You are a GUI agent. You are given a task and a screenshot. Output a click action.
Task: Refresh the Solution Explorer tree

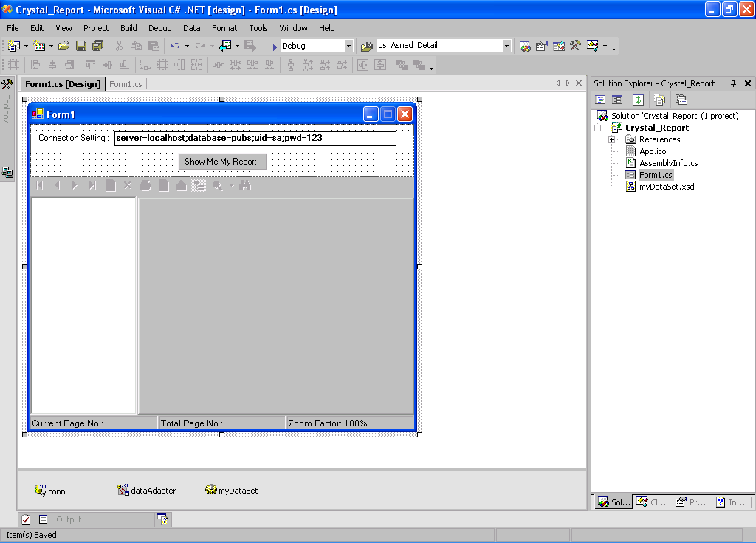[x=639, y=100]
